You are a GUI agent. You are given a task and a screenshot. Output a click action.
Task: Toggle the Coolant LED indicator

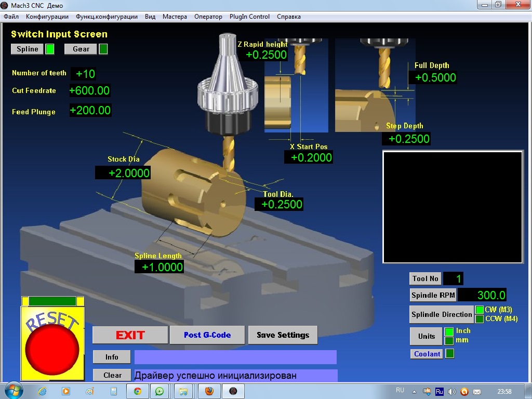coord(449,353)
